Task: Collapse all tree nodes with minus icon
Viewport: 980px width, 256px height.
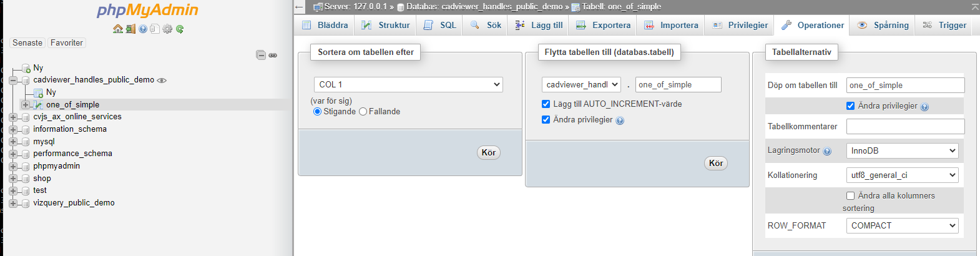Action: (x=261, y=55)
